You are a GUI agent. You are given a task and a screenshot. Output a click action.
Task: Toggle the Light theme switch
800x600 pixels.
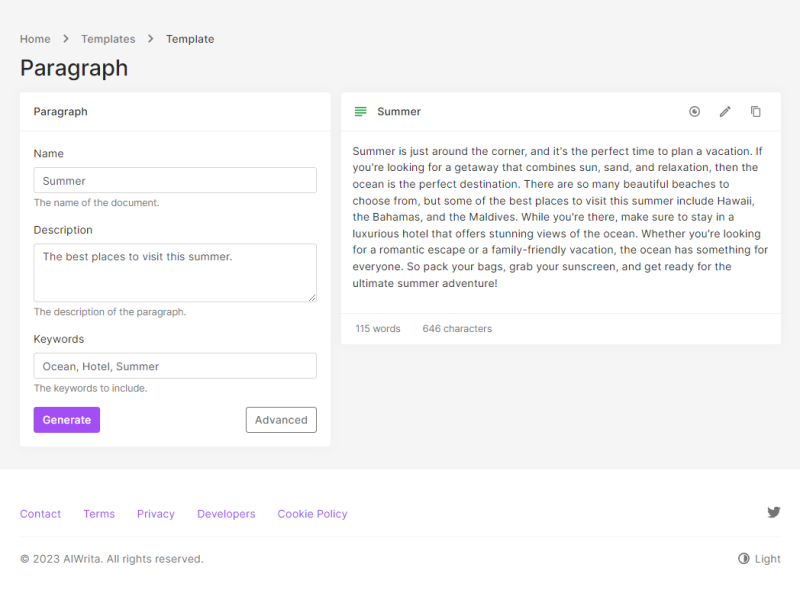(759, 559)
